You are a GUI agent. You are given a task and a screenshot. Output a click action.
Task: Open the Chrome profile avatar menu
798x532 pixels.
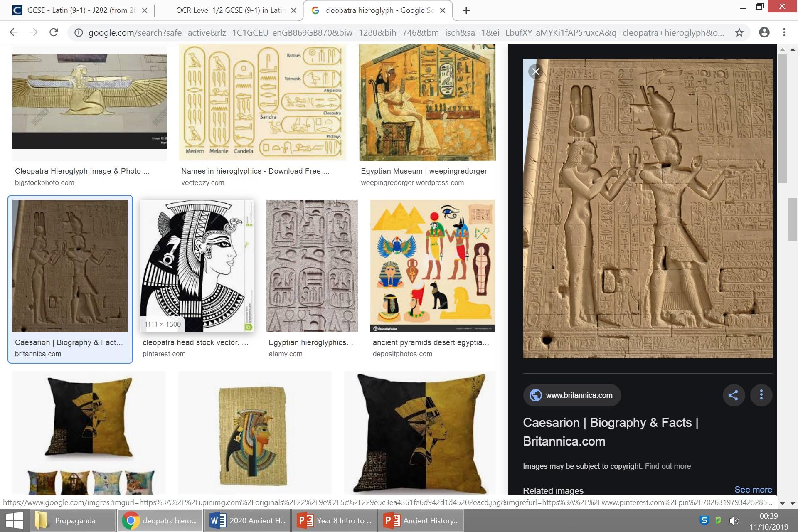(x=764, y=32)
